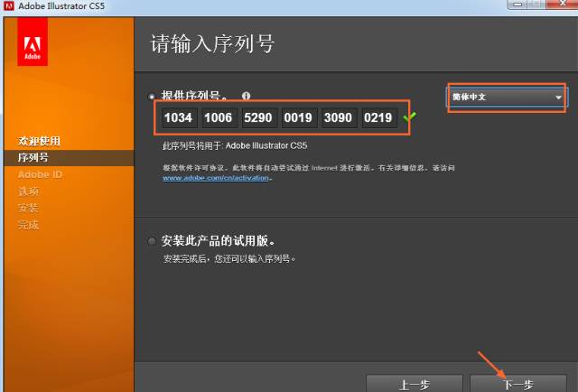This screenshot has height=392, width=578.
Task: Click the green serial validation checkmark
Action: (409, 117)
